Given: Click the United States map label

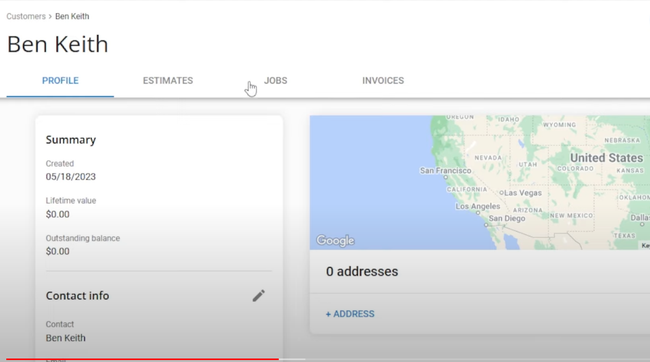Looking at the screenshot, I should coord(606,158).
